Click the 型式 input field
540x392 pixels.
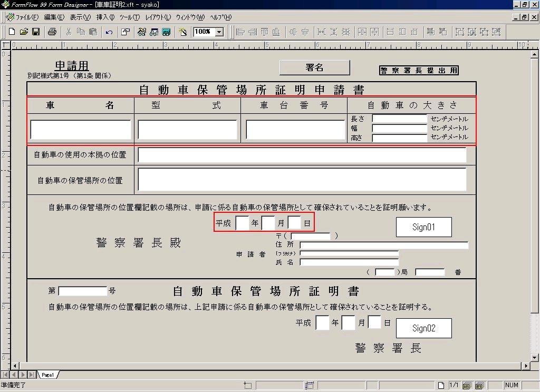(187, 130)
